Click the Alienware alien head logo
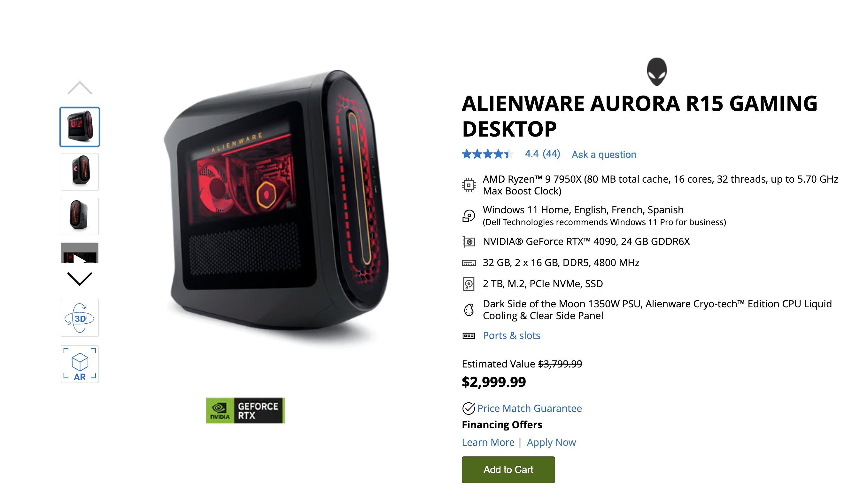Image resolution: width=868 pixels, height=497 pixels. tap(656, 71)
